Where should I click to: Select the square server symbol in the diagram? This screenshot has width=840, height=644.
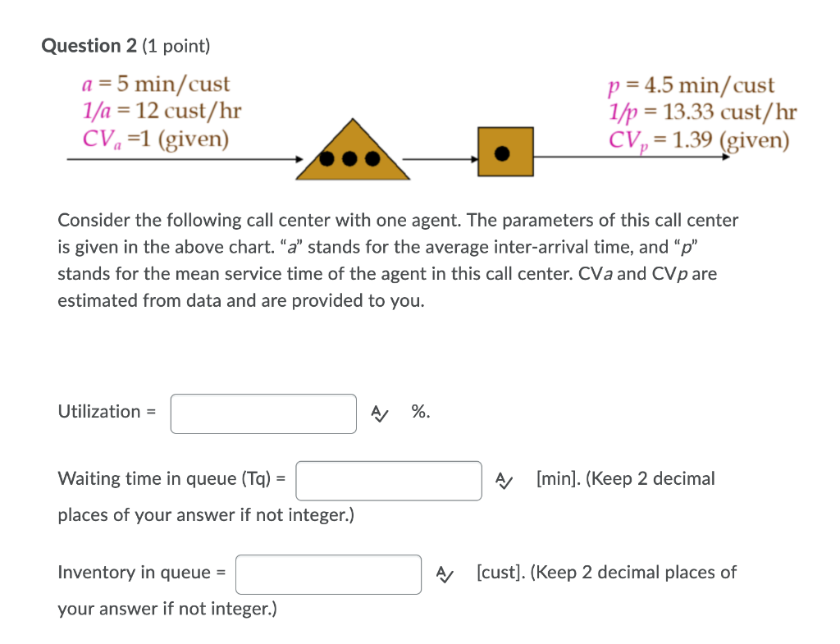[505, 152]
